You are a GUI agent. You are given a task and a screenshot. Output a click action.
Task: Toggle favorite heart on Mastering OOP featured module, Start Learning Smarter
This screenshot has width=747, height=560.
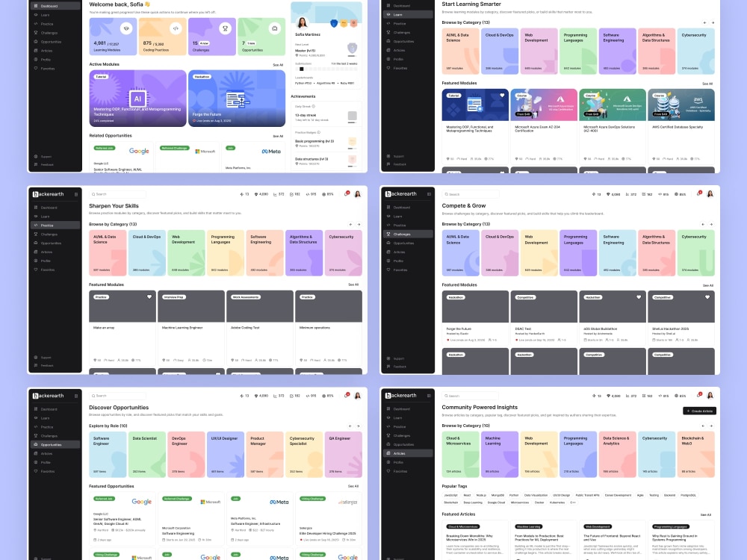click(x=502, y=96)
